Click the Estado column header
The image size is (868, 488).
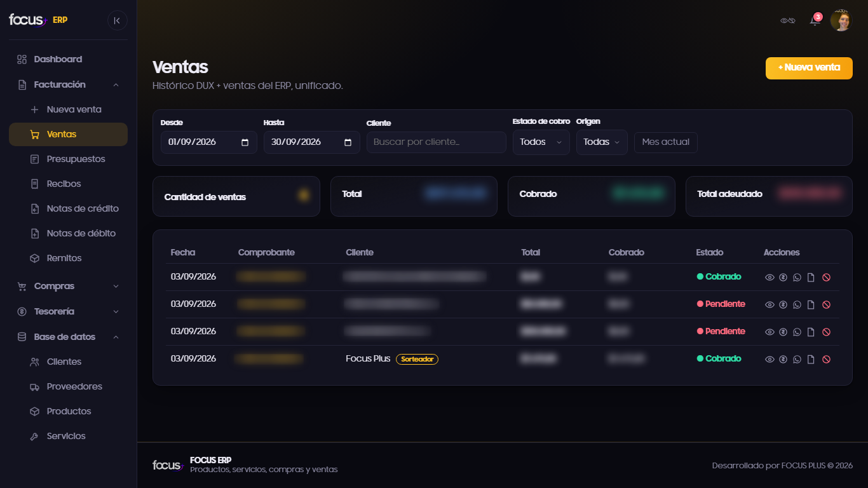coord(710,252)
